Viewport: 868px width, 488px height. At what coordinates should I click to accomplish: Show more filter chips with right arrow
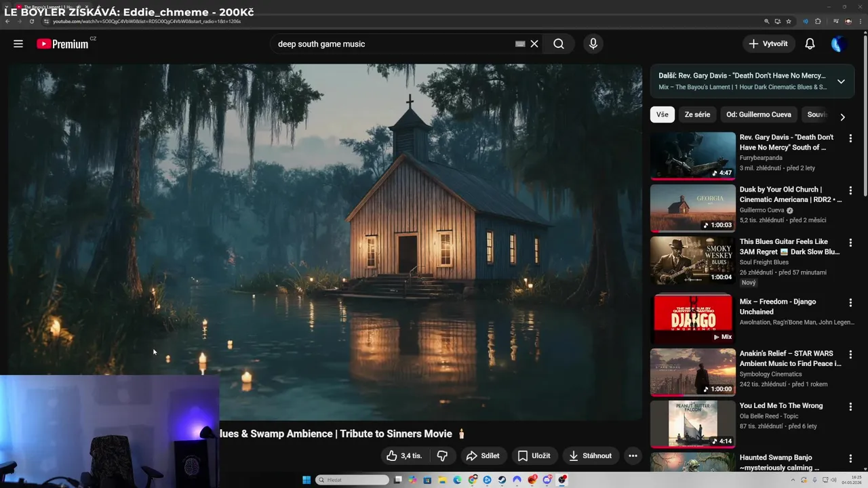pyautogui.click(x=842, y=117)
